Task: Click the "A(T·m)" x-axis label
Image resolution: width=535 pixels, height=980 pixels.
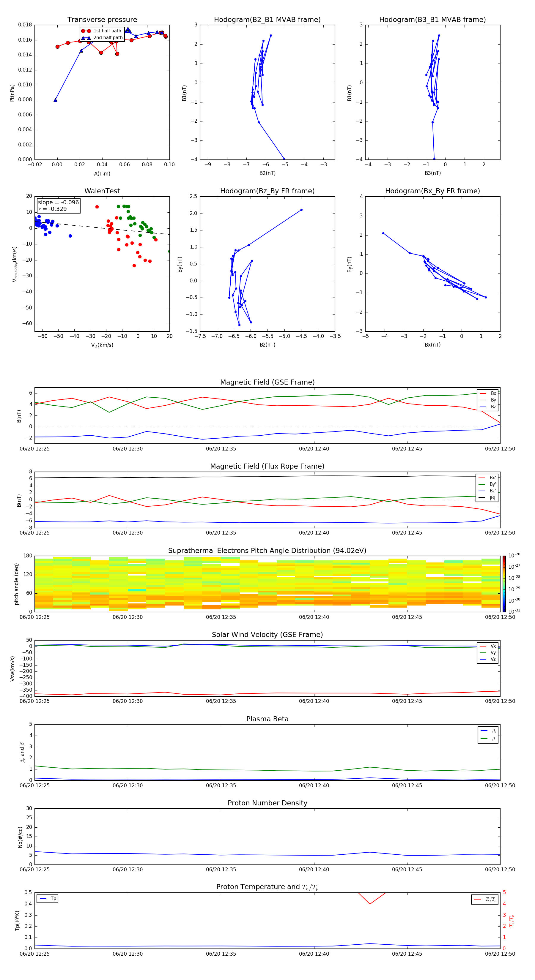Action: (x=102, y=173)
